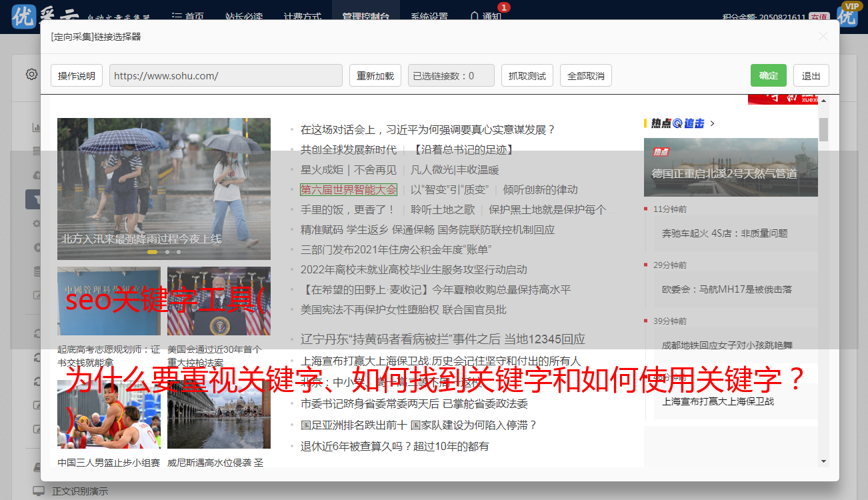Click the green 确定 confirm button

(x=768, y=75)
